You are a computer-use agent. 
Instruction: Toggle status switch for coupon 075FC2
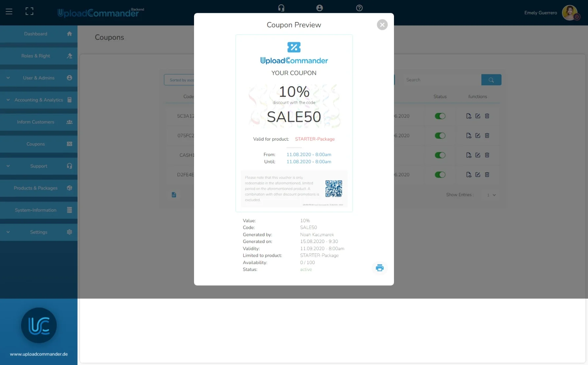[x=440, y=136]
